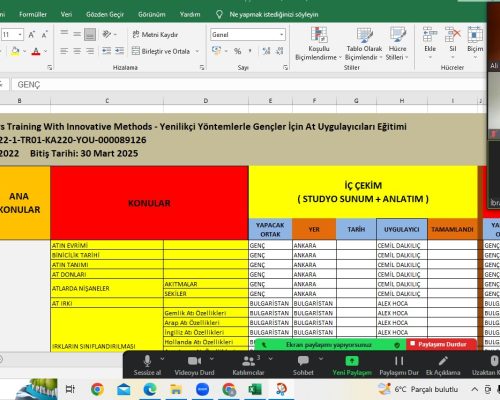Apply red font color button
Image resolution: width=500 pixels, height=400 pixels.
36,51
